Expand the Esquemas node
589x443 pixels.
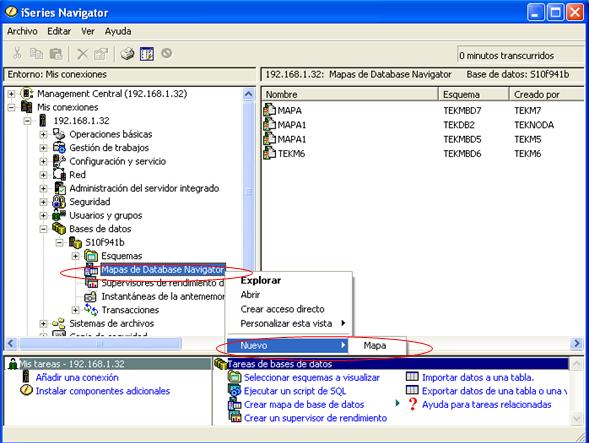[76, 256]
